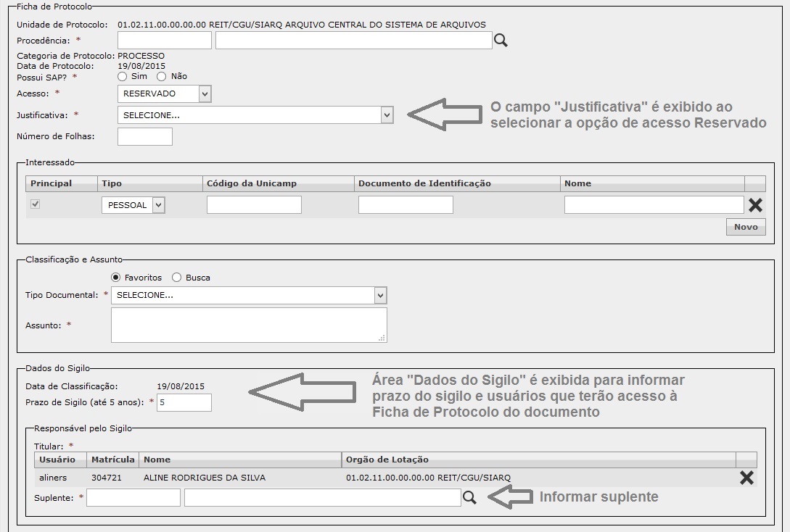
Task: Click the Unidade de Protocolo value text
Action: 302,25
